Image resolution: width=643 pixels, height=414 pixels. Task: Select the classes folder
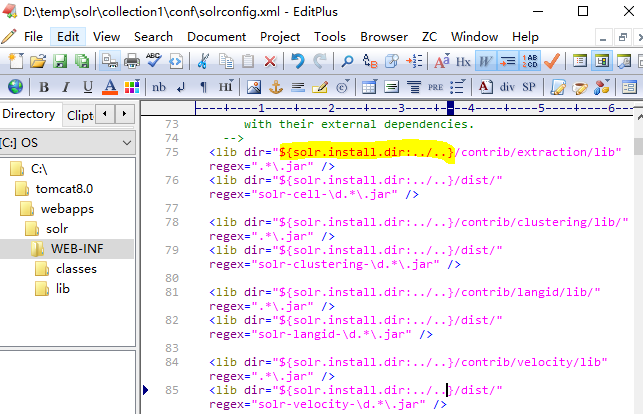click(76, 269)
